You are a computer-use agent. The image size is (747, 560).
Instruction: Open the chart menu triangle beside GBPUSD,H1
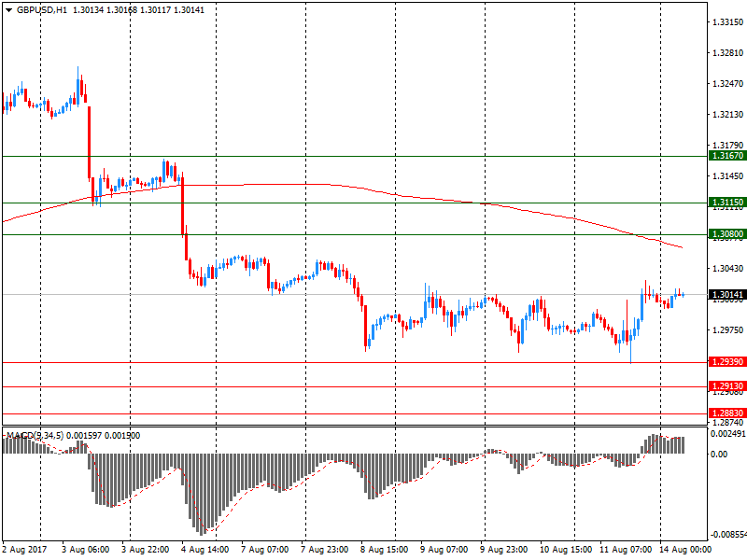8,10
